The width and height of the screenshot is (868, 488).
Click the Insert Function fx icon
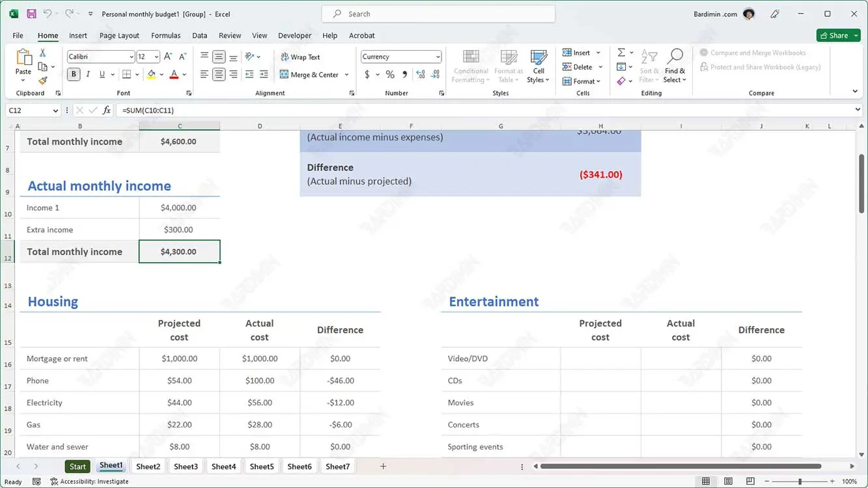click(107, 111)
